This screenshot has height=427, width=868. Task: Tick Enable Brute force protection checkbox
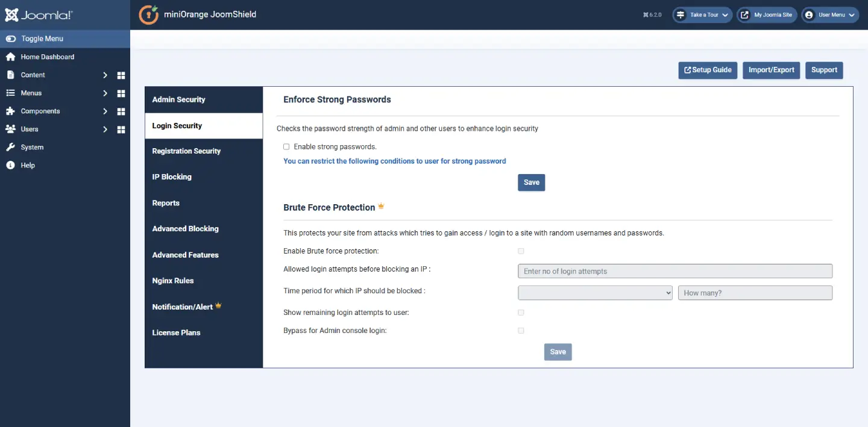pos(521,251)
